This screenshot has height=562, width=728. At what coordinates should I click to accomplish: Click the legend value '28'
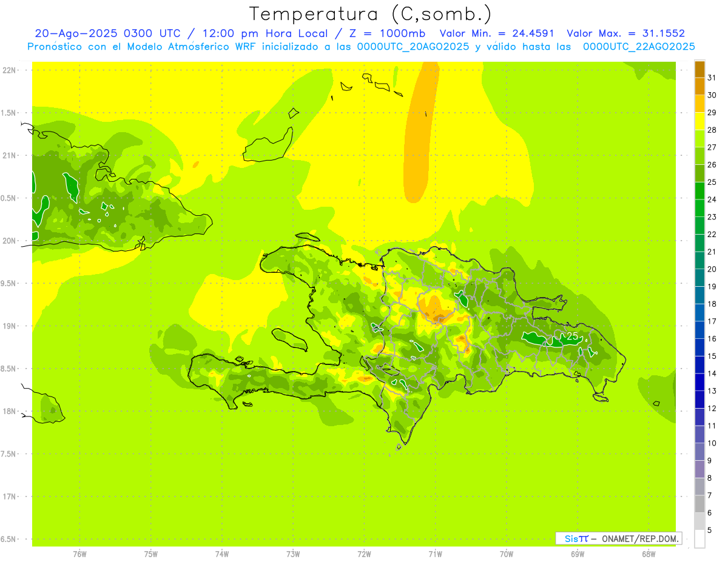tap(712, 130)
